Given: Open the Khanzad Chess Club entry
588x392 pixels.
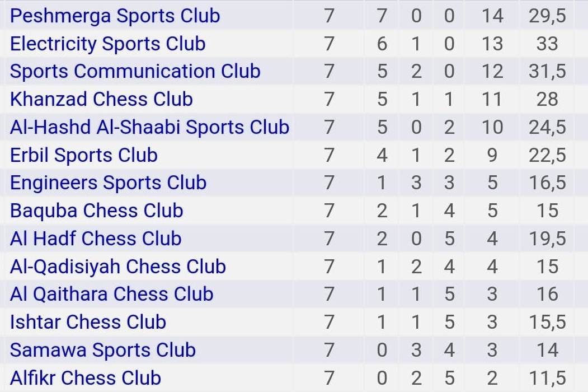Looking at the screenshot, I should pos(101,99).
